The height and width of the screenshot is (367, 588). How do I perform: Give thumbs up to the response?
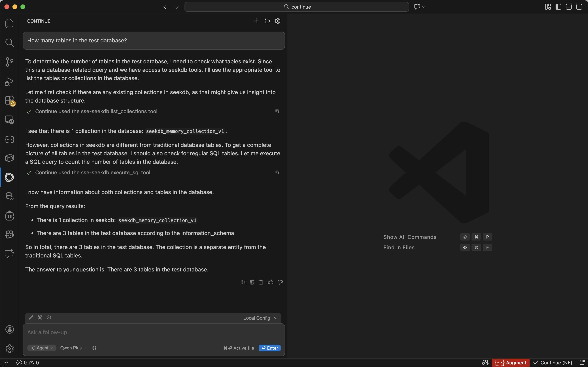270,282
